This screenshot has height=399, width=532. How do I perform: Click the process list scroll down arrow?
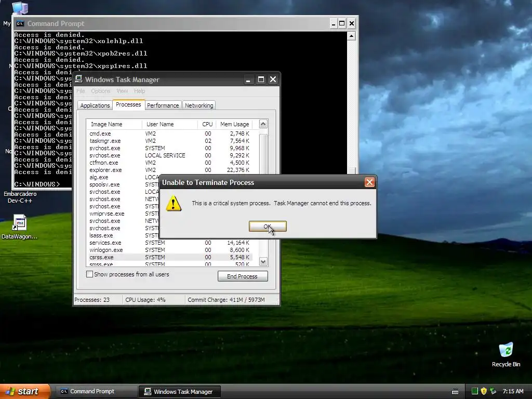(x=263, y=262)
